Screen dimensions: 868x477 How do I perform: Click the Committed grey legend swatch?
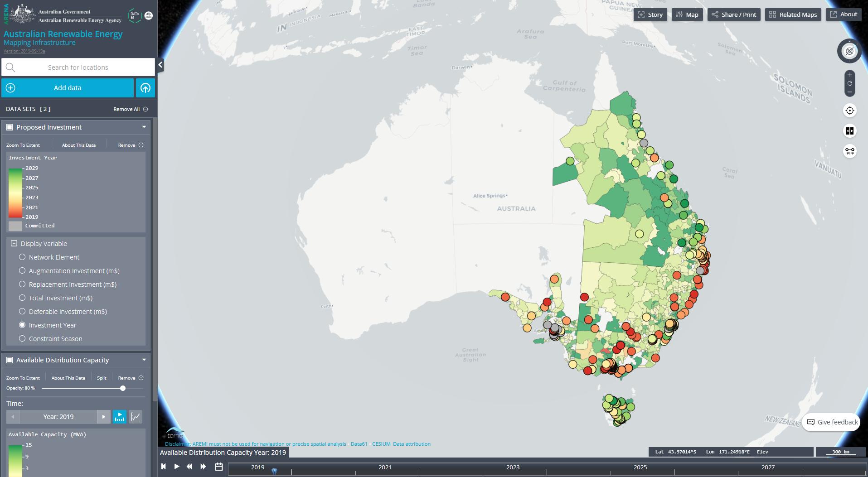15,226
